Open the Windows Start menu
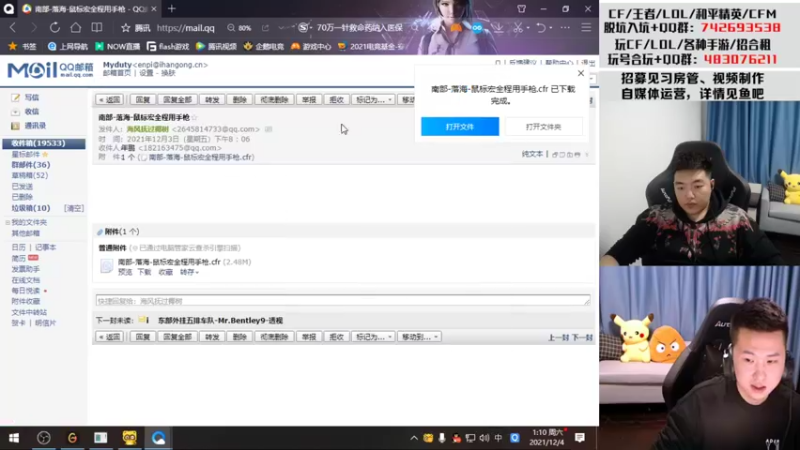The image size is (800, 450). coord(14,438)
